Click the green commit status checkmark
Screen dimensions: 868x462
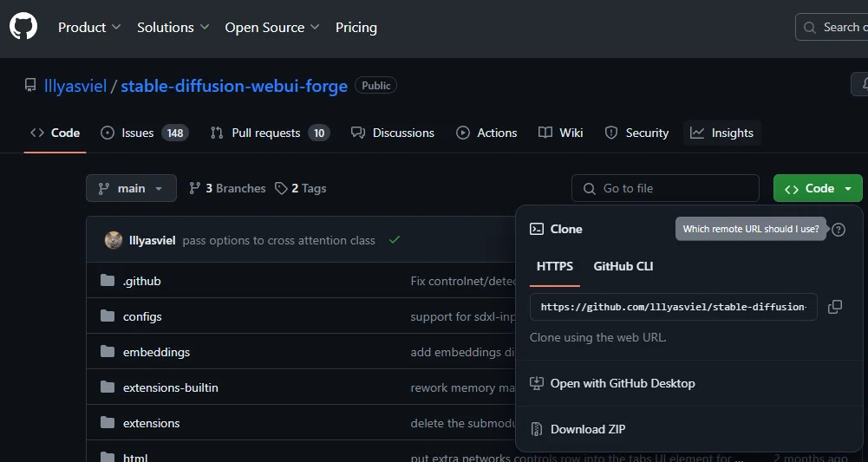(x=395, y=239)
